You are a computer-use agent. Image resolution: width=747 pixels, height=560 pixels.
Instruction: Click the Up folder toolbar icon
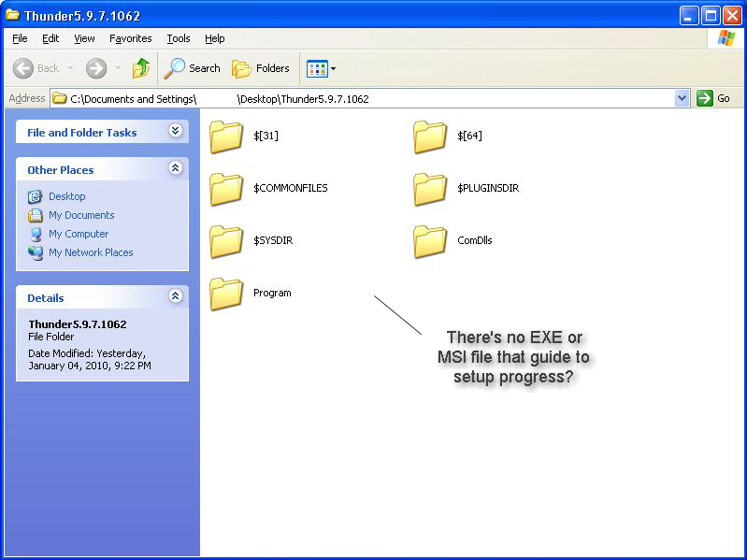tap(141, 68)
